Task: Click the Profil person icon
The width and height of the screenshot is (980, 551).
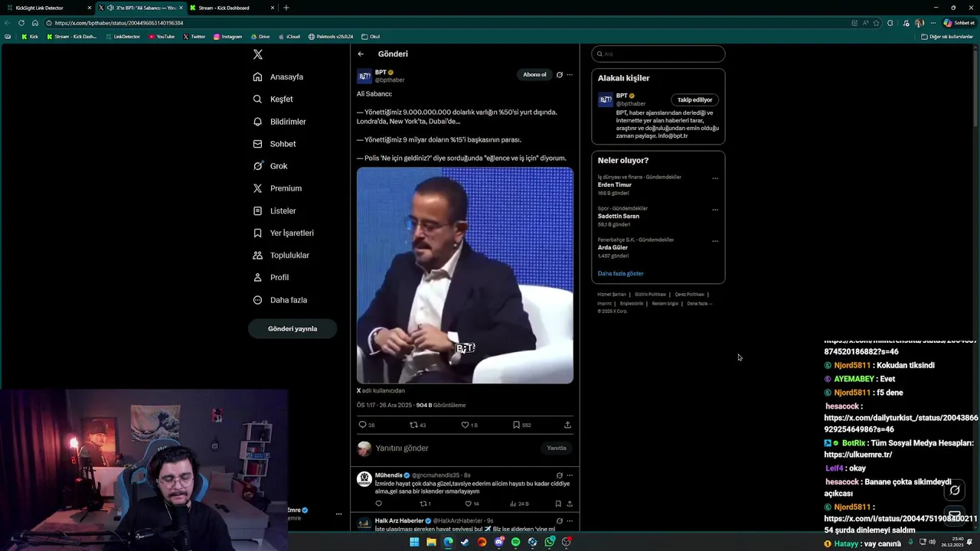Action: (258, 277)
